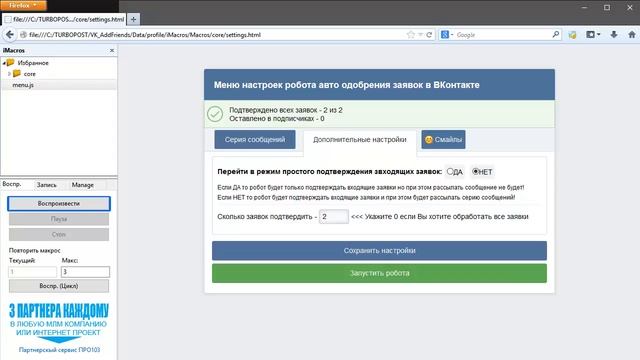Open the Дополнительные настройки tab

[x=360, y=140]
